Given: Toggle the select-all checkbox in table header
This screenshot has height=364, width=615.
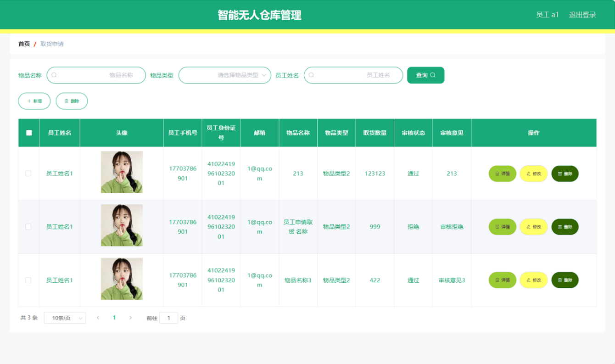Looking at the screenshot, I should (x=29, y=133).
